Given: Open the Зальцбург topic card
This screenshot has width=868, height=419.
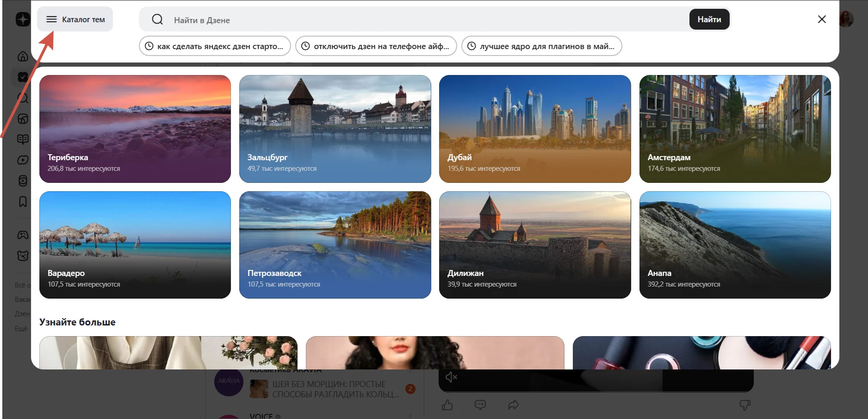Looking at the screenshot, I should click(335, 129).
